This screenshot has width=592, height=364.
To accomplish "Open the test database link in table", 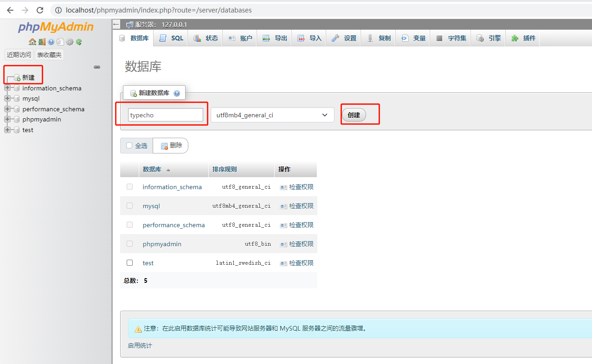I will 148,263.
